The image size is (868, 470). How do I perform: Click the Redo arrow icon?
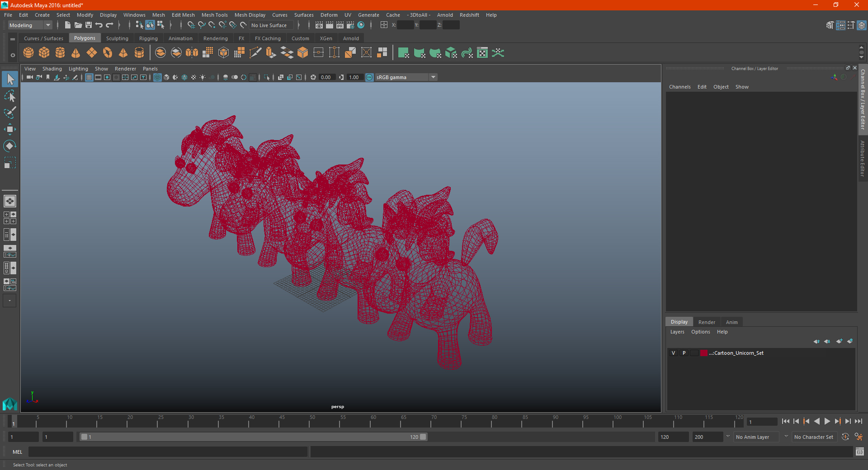pyautogui.click(x=109, y=25)
